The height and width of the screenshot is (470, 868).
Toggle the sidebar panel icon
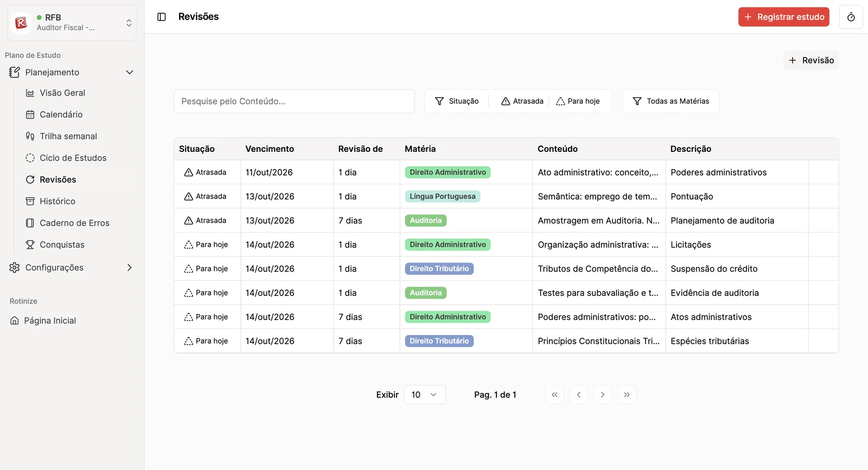(162, 17)
